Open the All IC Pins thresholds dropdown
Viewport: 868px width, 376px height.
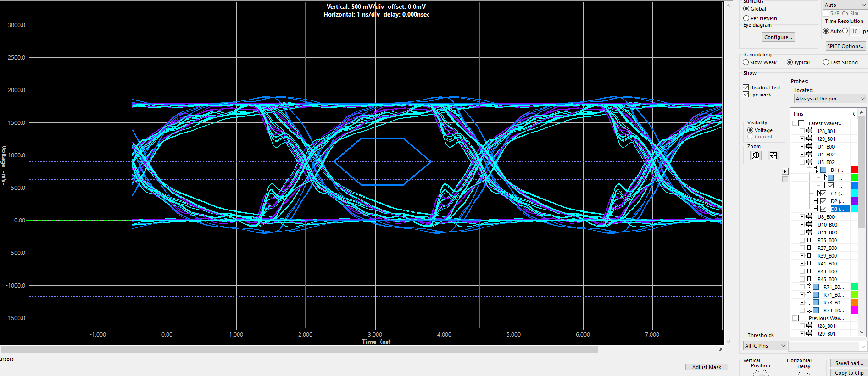765,346
